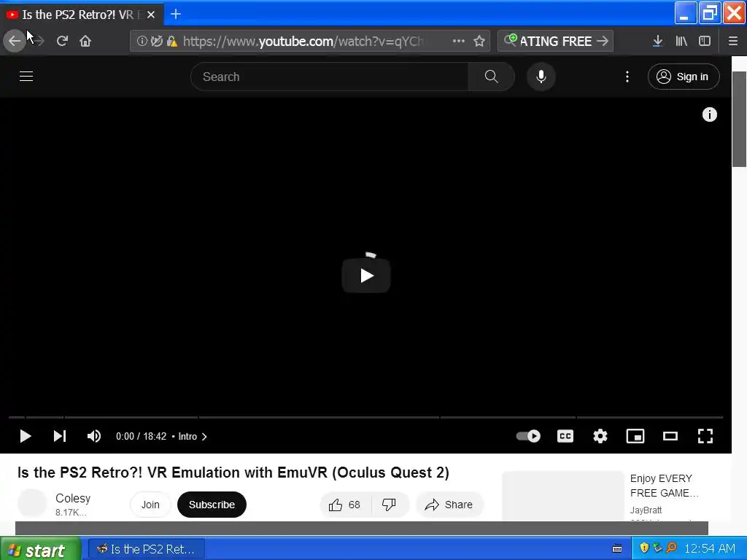The image size is (747, 560).
Task: Open 'Enjoy EVERY FREE GAME' suggested video
Action: [x=664, y=486]
